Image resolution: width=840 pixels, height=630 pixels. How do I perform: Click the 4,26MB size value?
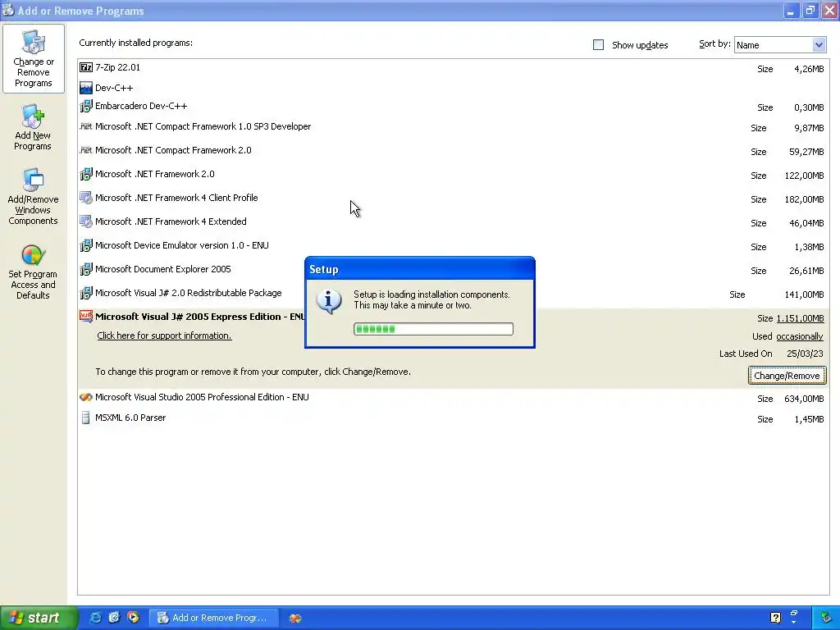pos(809,69)
